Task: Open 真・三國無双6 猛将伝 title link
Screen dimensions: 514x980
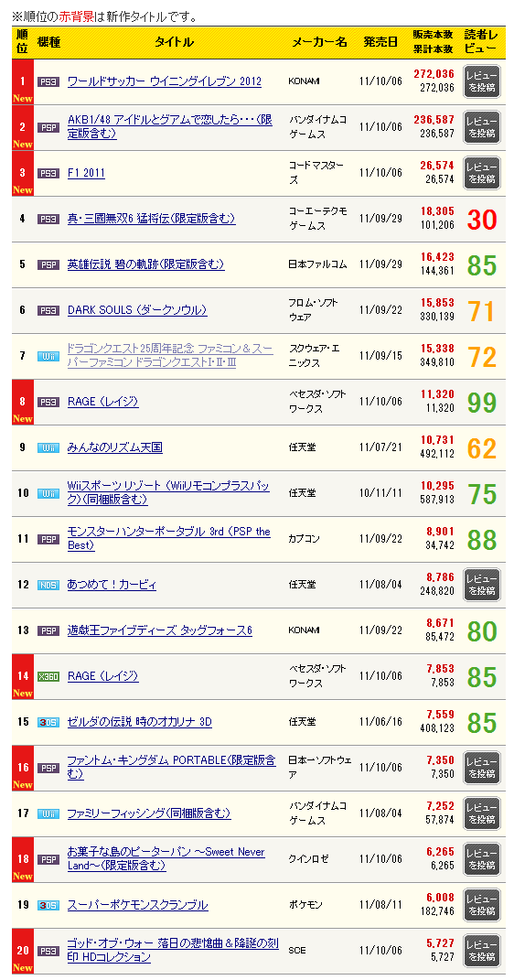Action: point(151,219)
